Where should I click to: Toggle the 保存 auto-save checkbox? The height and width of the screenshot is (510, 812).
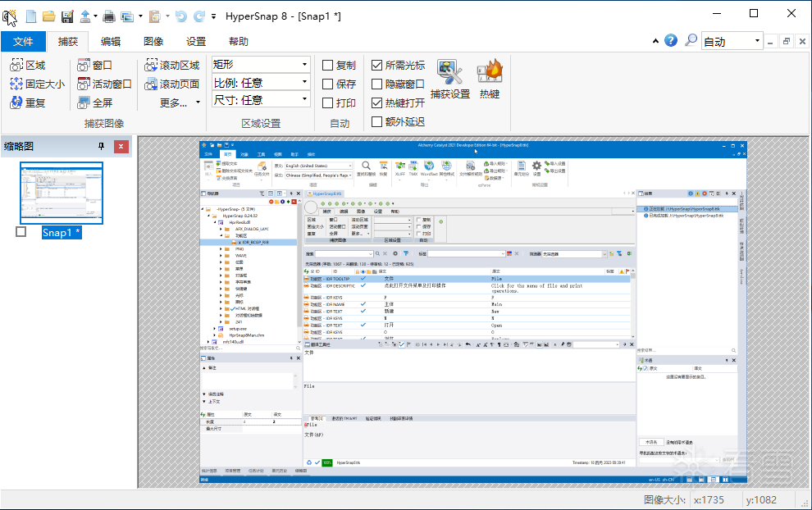[x=327, y=84]
